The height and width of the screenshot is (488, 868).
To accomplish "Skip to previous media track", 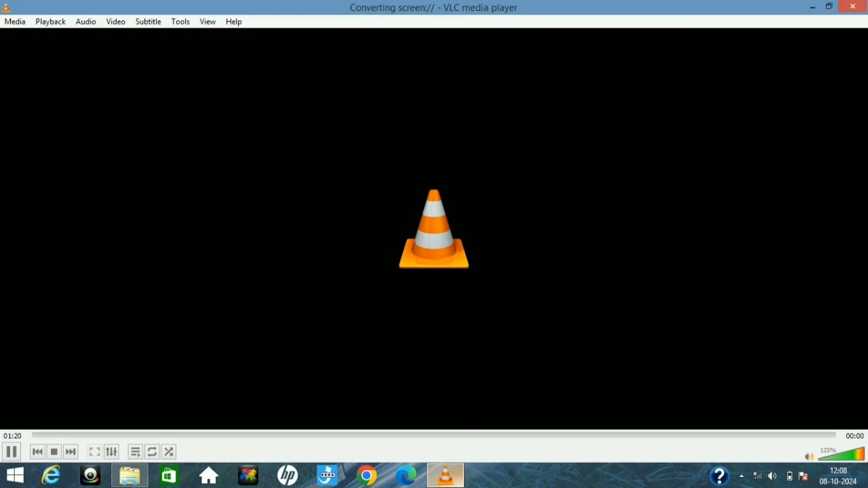I will pyautogui.click(x=37, y=452).
